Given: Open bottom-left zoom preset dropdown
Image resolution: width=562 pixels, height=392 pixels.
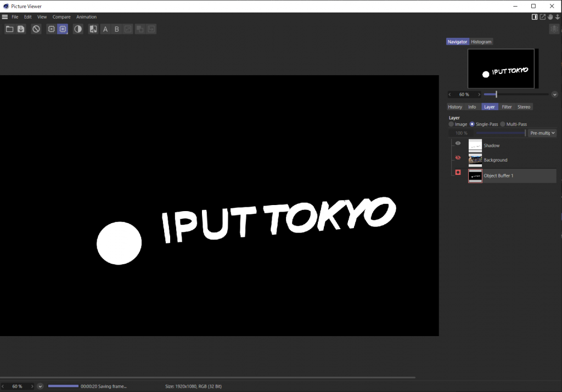Looking at the screenshot, I should click(x=40, y=387).
